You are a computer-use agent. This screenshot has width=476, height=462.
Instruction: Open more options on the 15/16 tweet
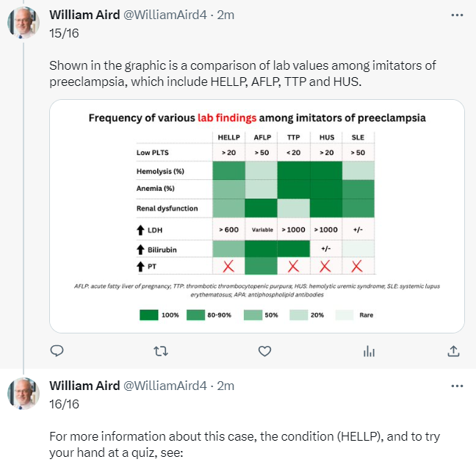457,15
